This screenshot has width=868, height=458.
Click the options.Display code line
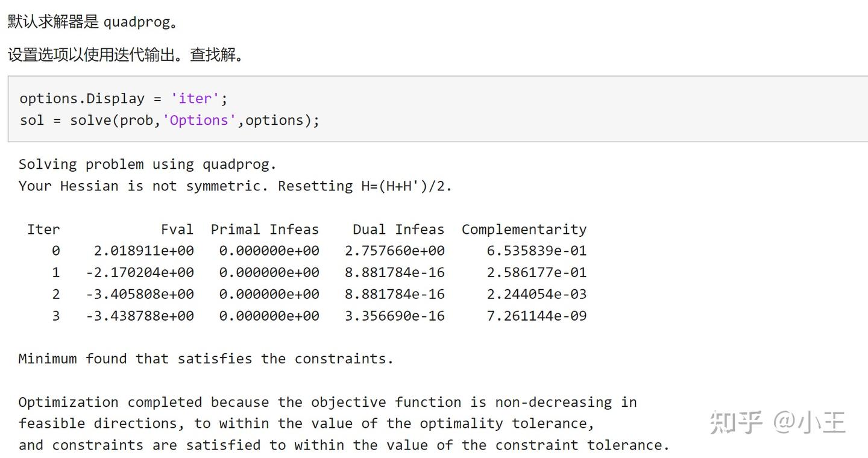124,98
